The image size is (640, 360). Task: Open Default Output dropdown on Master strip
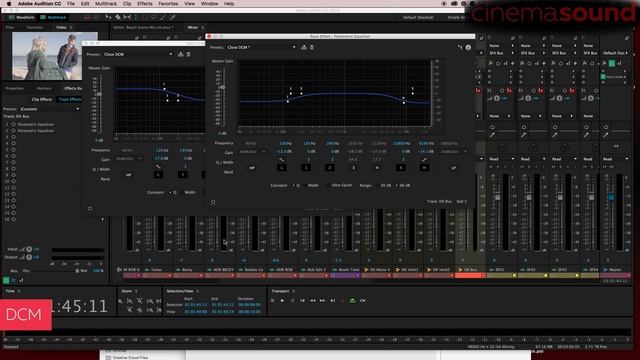point(616,53)
